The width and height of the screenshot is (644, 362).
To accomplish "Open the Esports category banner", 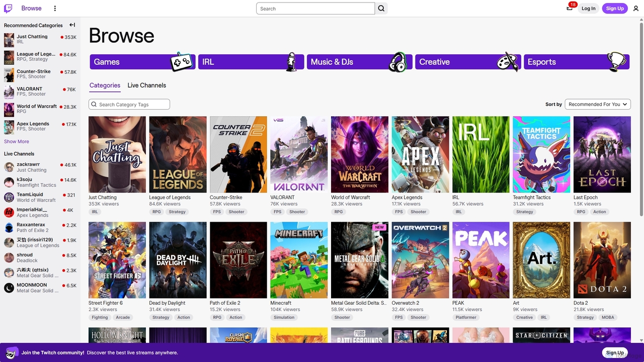I will click(x=577, y=62).
